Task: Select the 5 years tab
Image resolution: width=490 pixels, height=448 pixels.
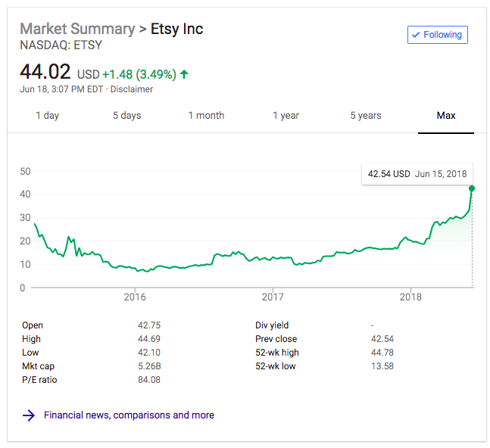Action: click(x=366, y=116)
